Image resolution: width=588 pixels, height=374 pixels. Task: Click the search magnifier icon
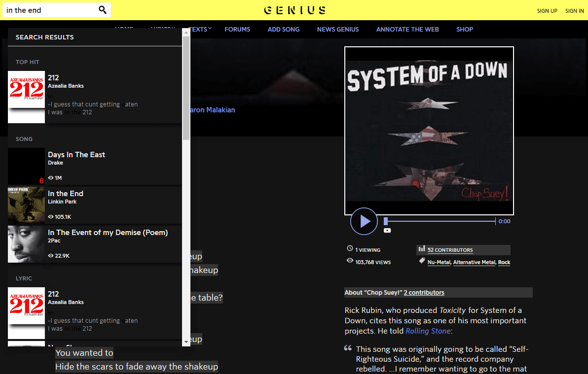103,10
